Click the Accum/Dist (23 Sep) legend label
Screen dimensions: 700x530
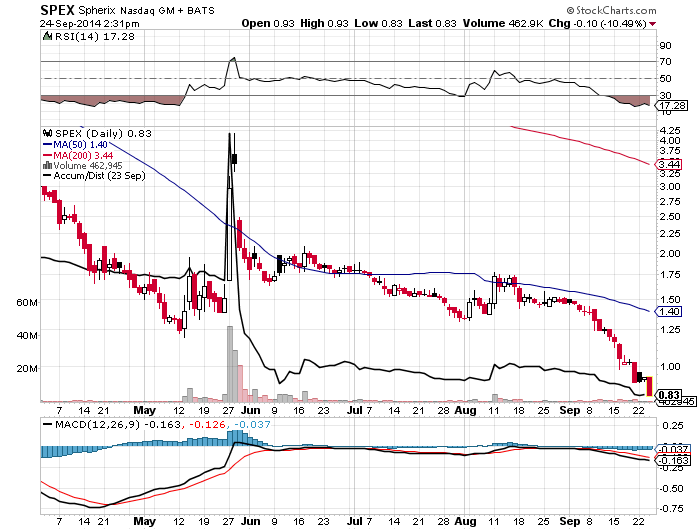[95, 176]
